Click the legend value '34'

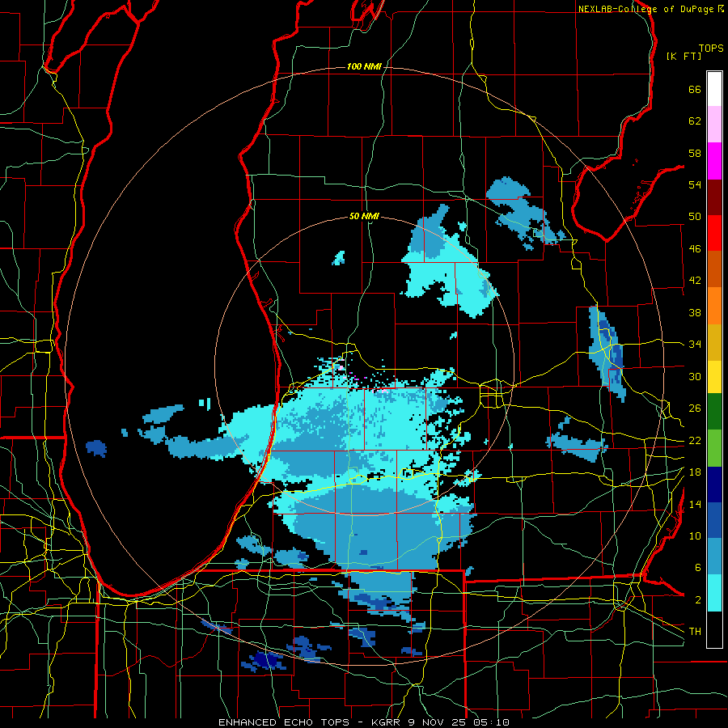click(695, 345)
